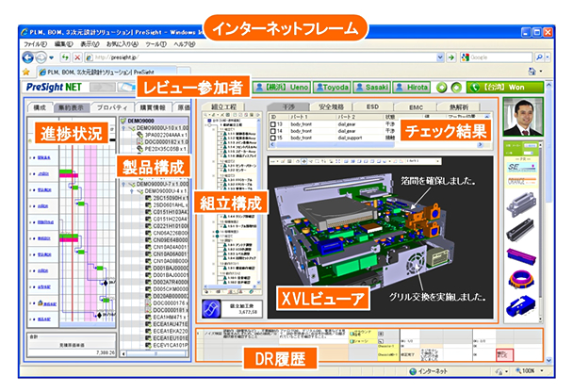Select the purple connector part thumbnail

click(521, 255)
